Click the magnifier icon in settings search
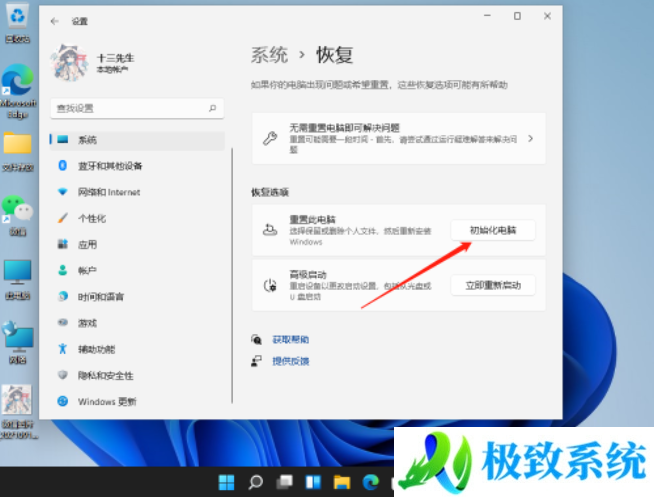This screenshot has width=654, height=497. pos(213,108)
